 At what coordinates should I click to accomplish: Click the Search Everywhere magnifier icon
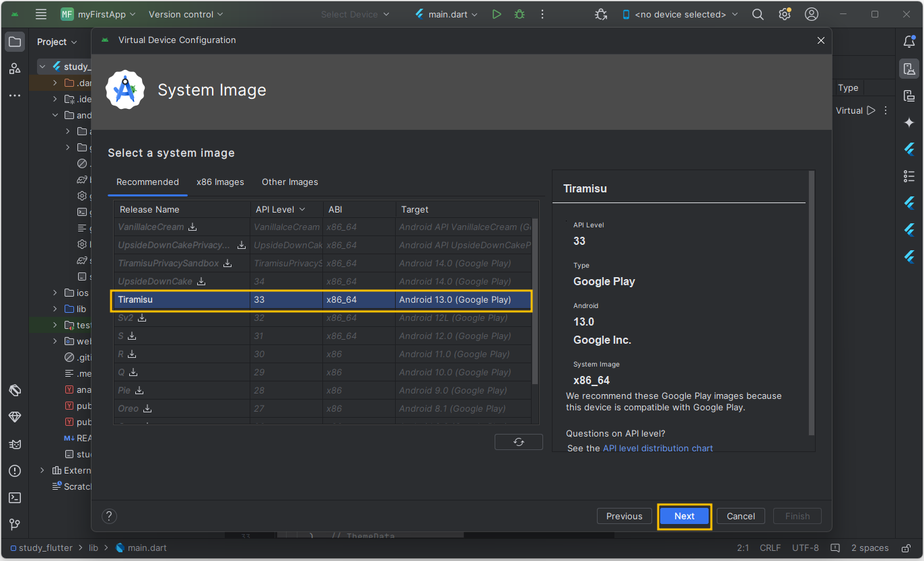(x=758, y=14)
